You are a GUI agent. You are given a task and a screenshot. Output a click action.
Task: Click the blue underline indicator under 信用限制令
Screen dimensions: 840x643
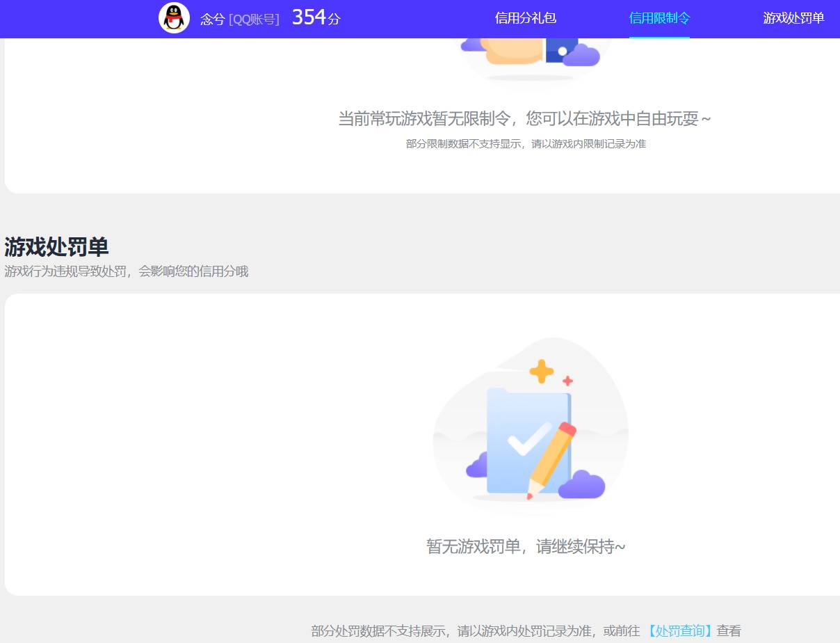[x=659, y=34]
